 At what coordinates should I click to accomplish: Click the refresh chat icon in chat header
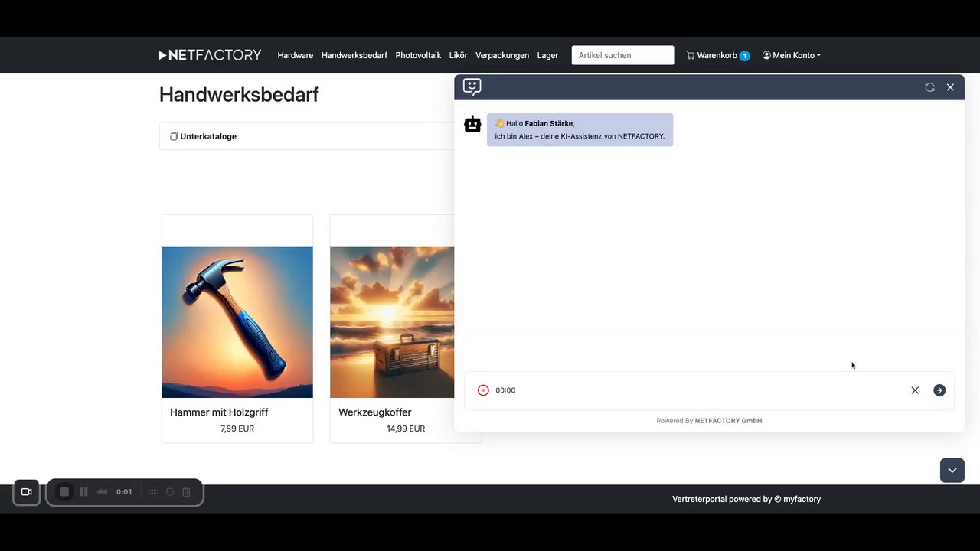click(x=929, y=87)
